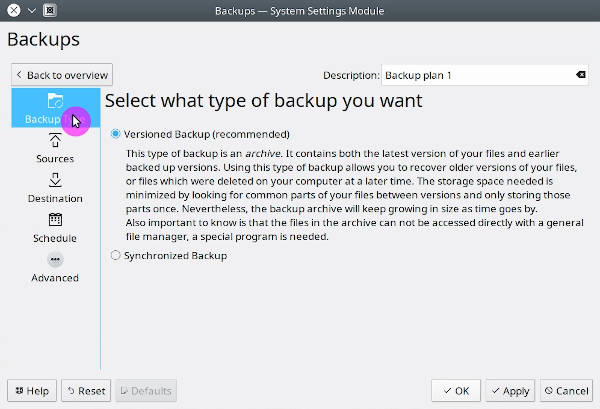
Task: Open the Advanced section icon
Action: point(55,260)
